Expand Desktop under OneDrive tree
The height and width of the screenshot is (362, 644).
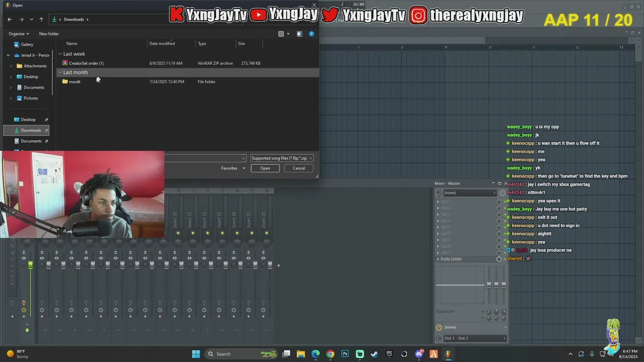click(11, 76)
